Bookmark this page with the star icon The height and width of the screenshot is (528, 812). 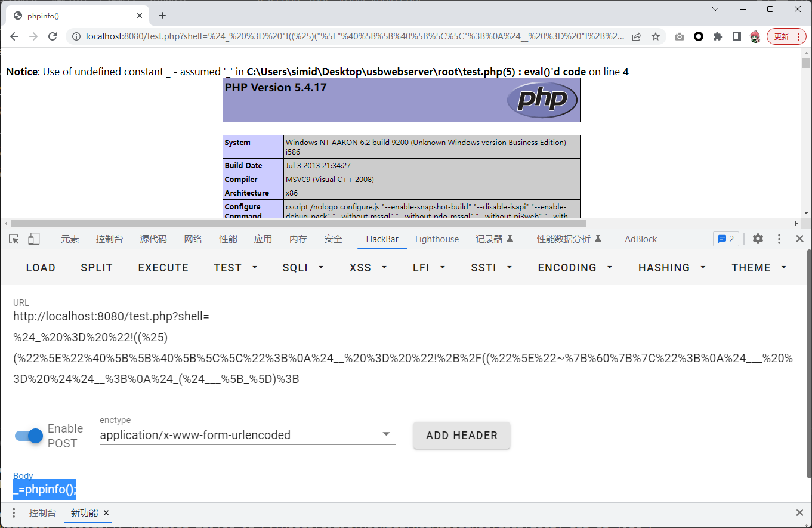pos(656,36)
